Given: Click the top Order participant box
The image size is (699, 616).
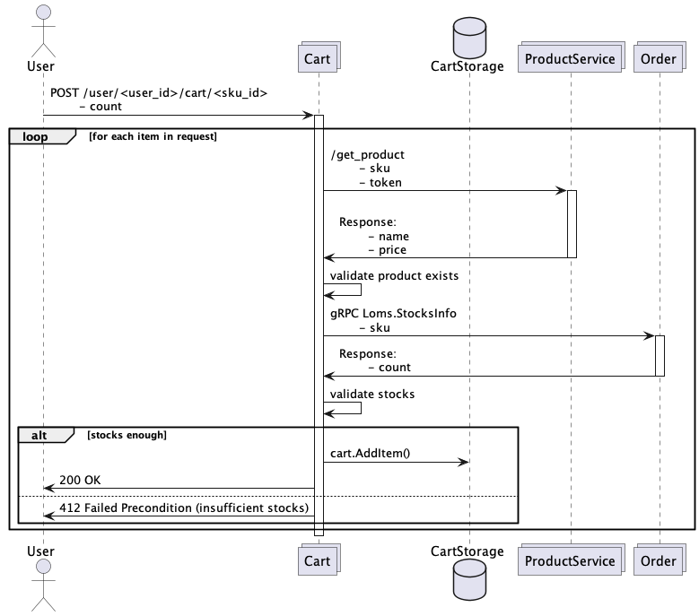Looking at the screenshot, I should (660, 59).
